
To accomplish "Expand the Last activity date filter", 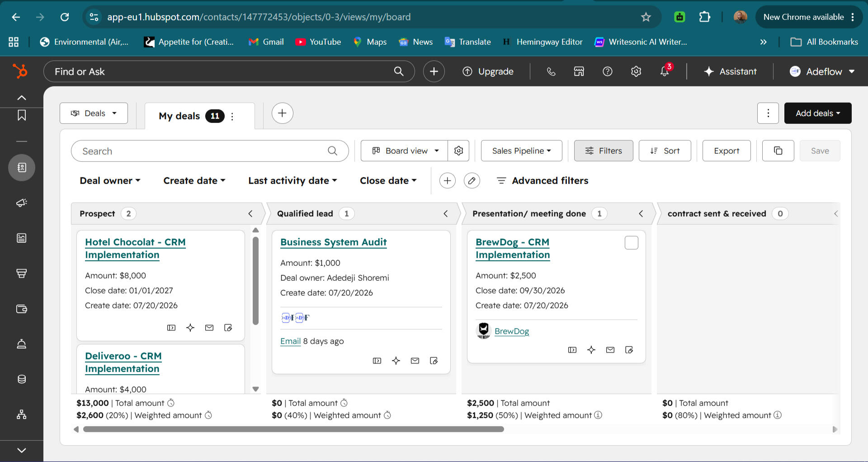I will [292, 180].
